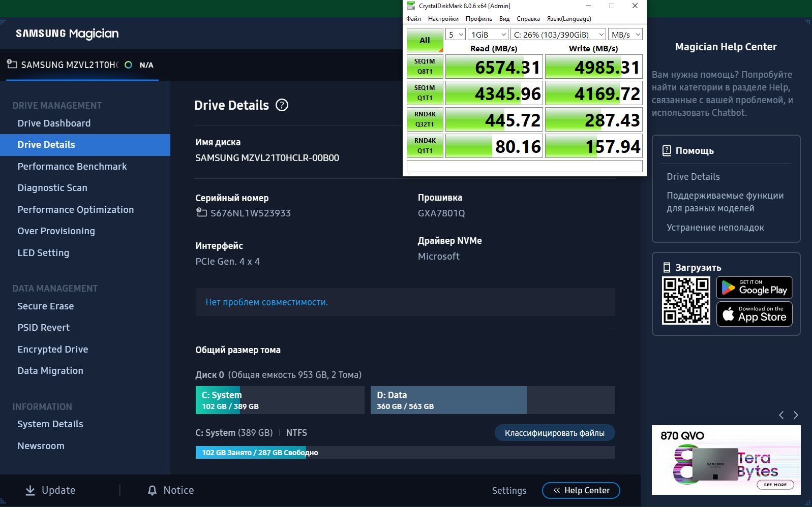Viewport: 812px width, 507px height.
Task: Open the Drive Details help question-mark icon
Action: coord(282,105)
